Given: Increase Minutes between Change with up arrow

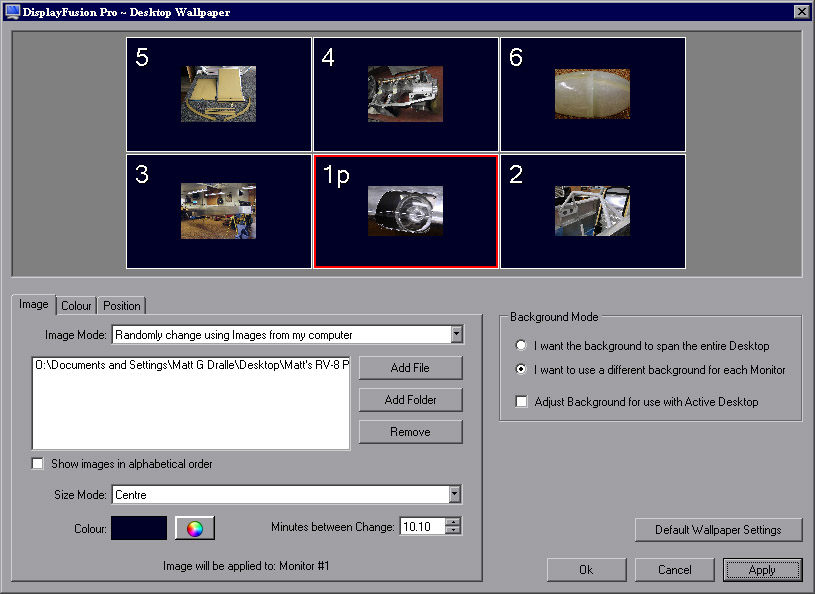Looking at the screenshot, I should point(454,522).
